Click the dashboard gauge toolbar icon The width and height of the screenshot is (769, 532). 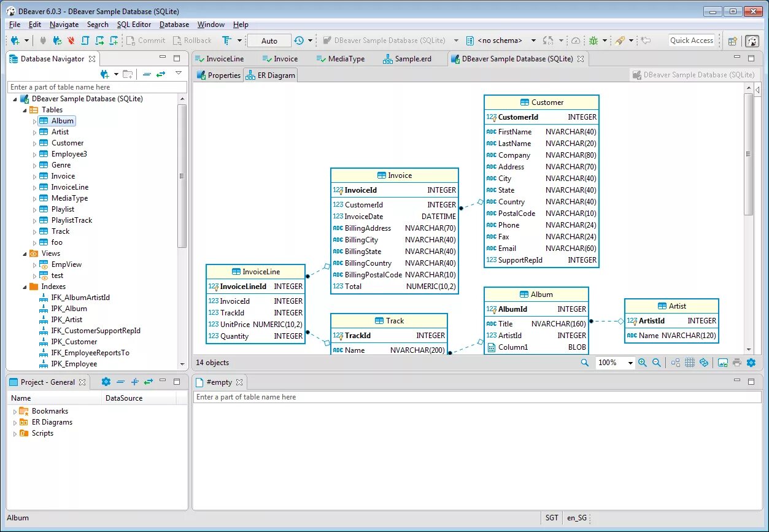pyautogui.click(x=576, y=40)
